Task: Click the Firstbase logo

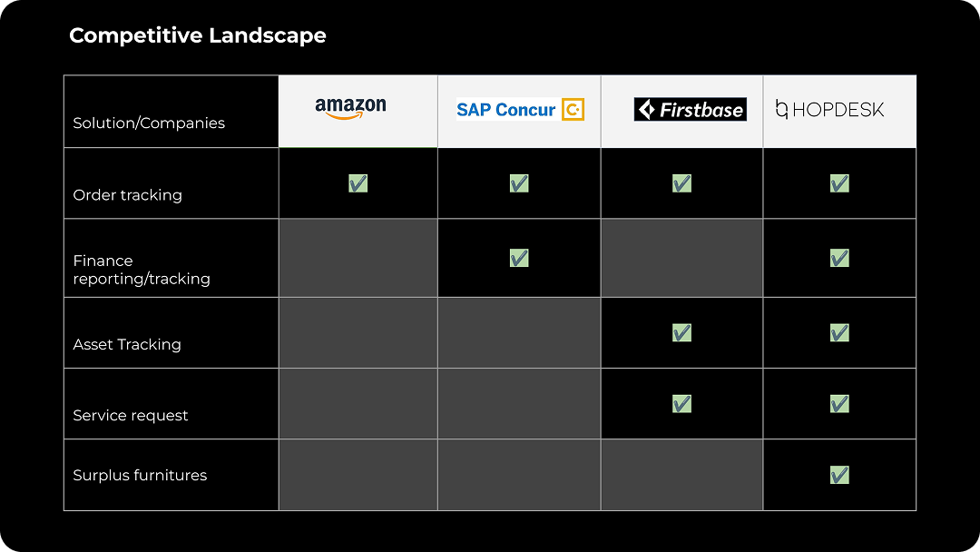Action: point(690,110)
